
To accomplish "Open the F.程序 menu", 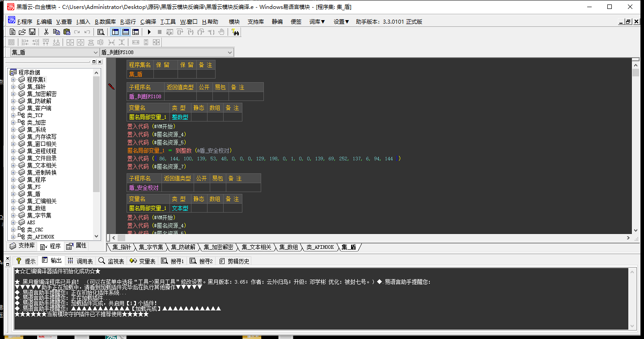I will (x=25, y=21).
